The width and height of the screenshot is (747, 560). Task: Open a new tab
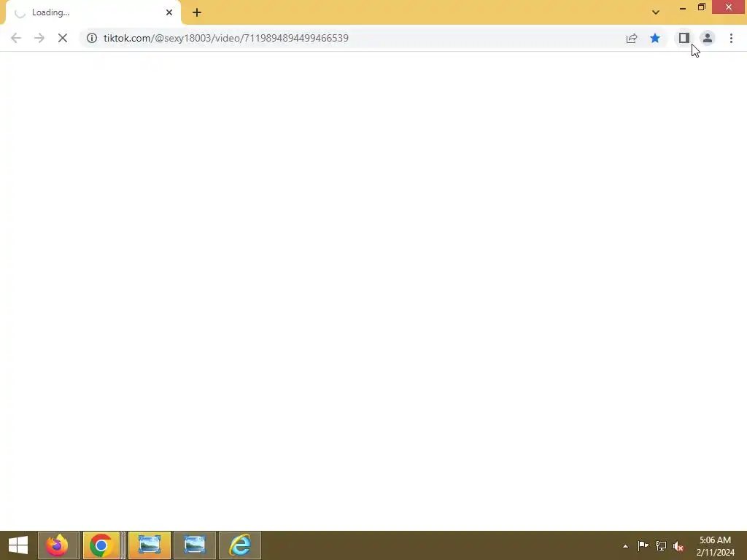pos(197,12)
